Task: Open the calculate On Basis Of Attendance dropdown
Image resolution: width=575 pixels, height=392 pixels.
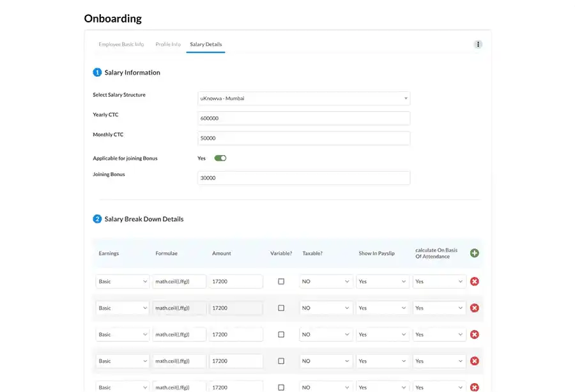Action: click(439, 281)
